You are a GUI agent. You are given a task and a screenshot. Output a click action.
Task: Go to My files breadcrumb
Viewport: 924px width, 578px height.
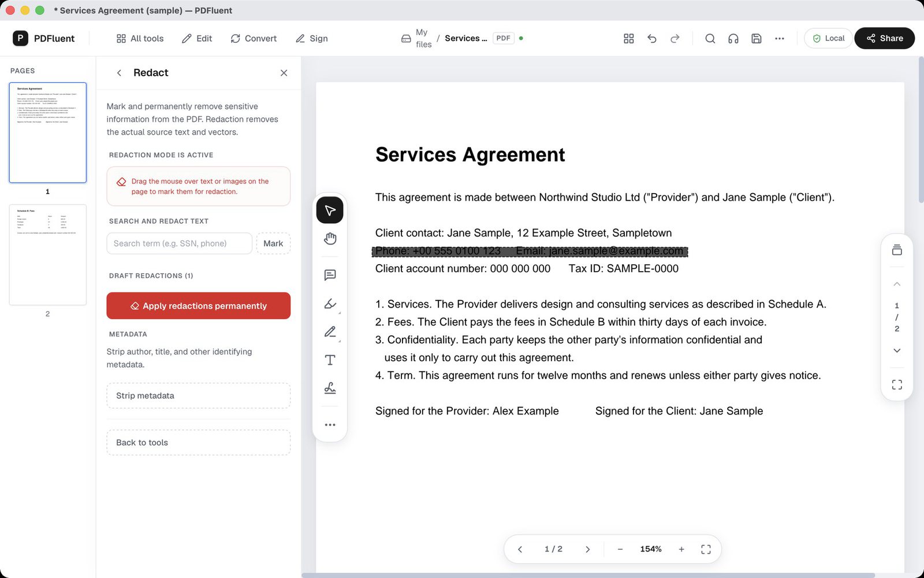point(416,38)
